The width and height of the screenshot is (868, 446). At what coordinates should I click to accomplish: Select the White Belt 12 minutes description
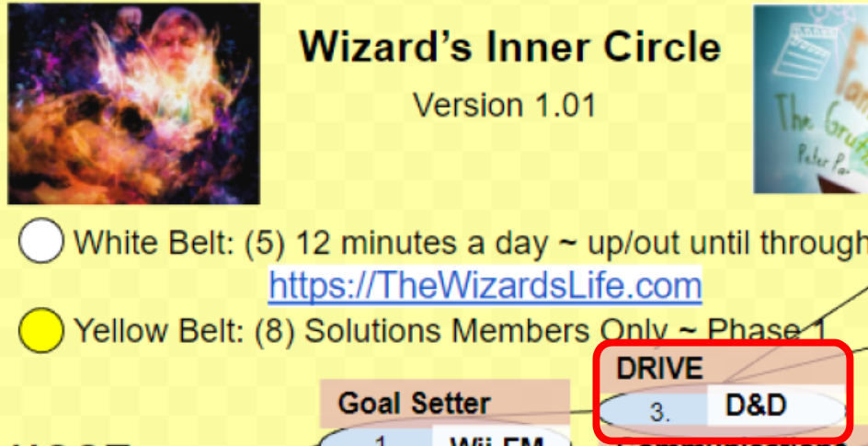471,241
